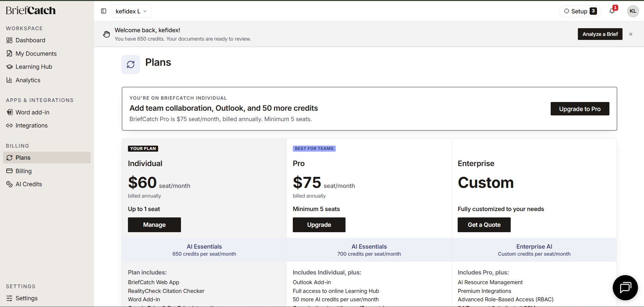Click Get a Quote for Enterprise

(x=484, y=225)
